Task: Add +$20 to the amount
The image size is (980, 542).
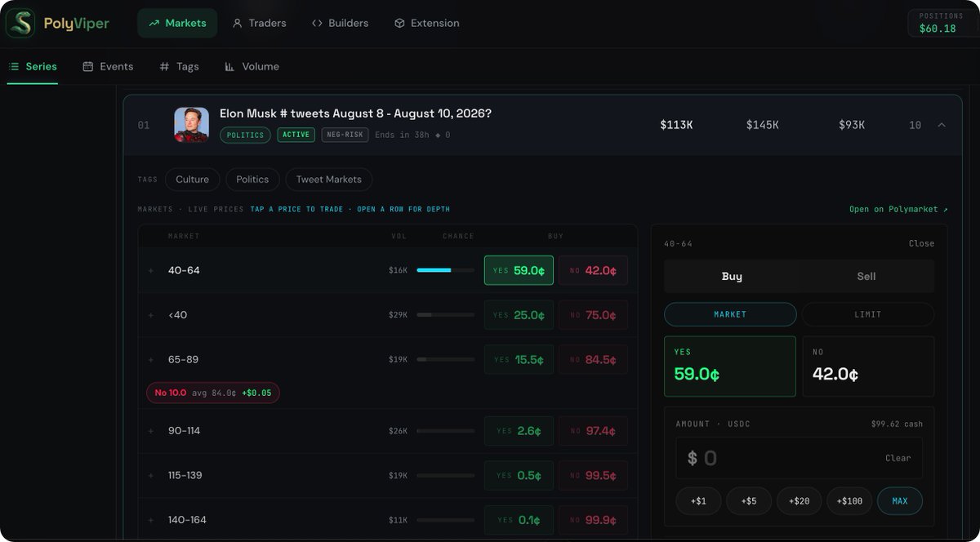Action: click(800, 501)
